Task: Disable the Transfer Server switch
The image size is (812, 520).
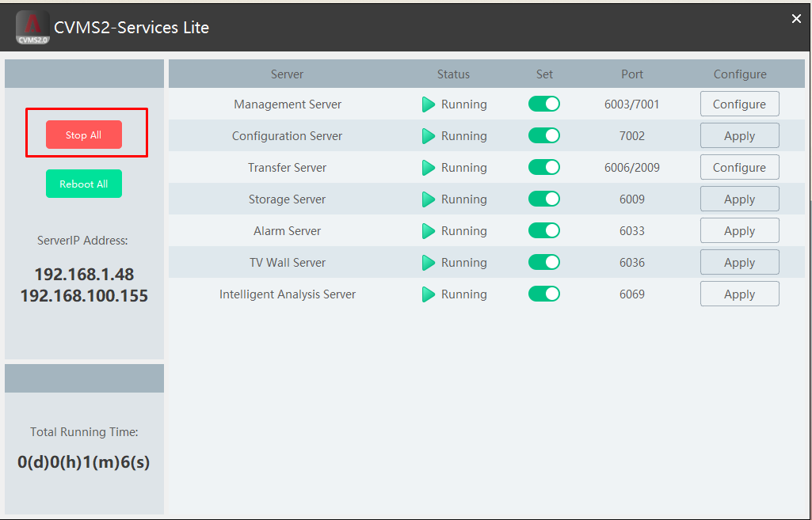Action: click(x=543, y=167)
